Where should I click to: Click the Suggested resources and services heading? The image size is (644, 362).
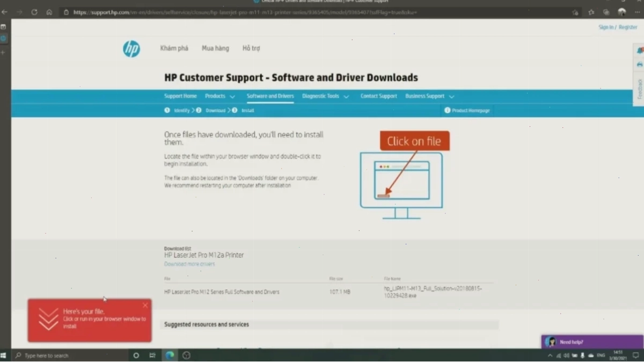[x=207, y=324]
